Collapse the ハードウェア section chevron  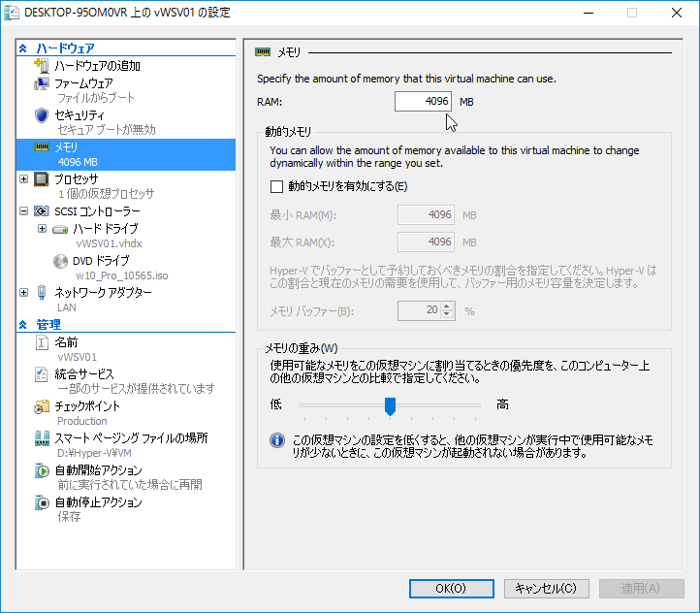coord(22,48)
